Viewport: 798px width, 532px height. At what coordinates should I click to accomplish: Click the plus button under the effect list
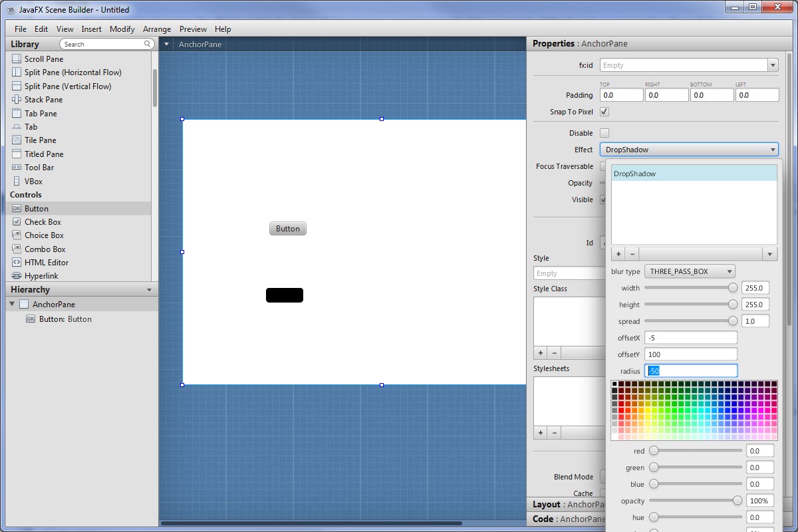[x=618, y=254]
